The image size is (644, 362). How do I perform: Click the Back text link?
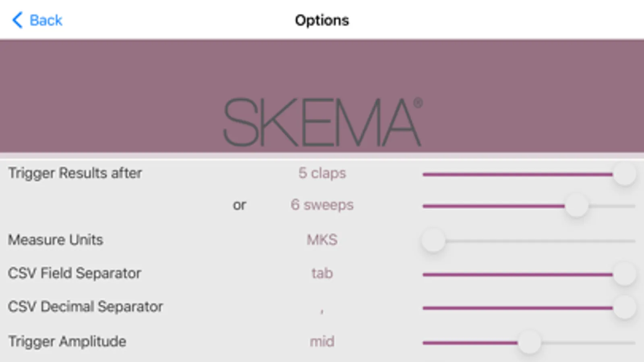point(46,20)
